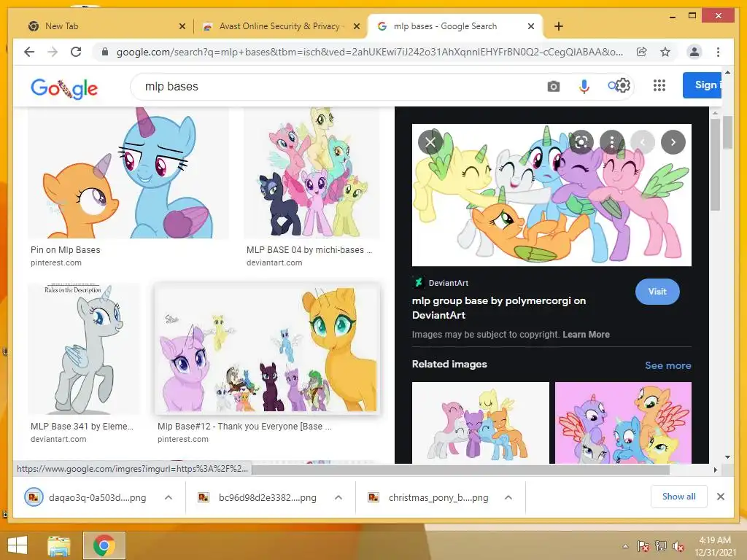Start voice search with microphone
Viewport: 747px width, 560px height.
584,87
